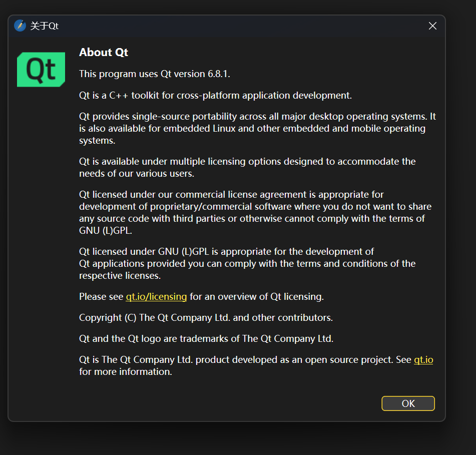Viewport: 476px width, 455px height.
Task: Click the Qt logo trademarks sentence
Action: [206, 339]
